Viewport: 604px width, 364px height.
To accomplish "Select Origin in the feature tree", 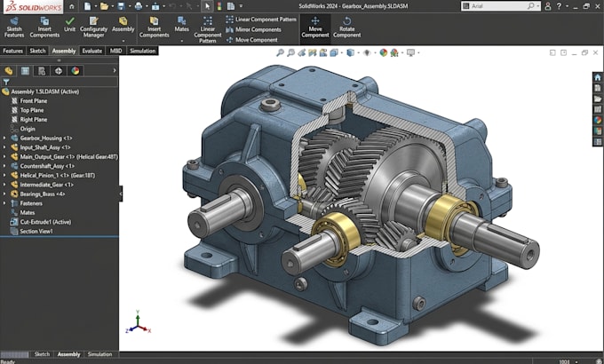I will click(x=28, y=129).
